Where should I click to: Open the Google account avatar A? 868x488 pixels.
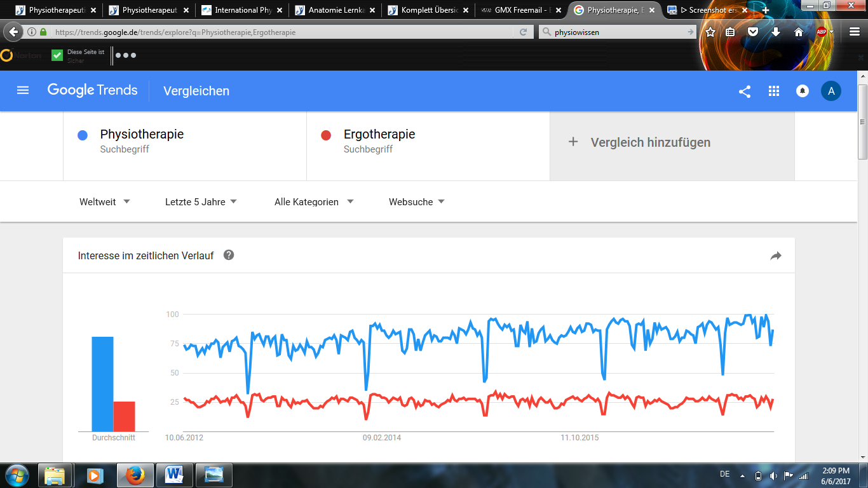[x=831, y=91]
